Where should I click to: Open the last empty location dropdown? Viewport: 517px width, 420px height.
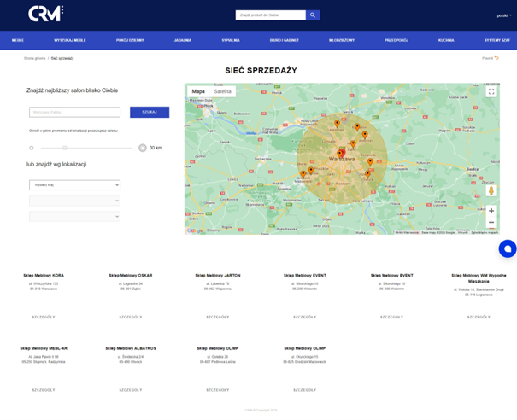[x=75, y=217]
